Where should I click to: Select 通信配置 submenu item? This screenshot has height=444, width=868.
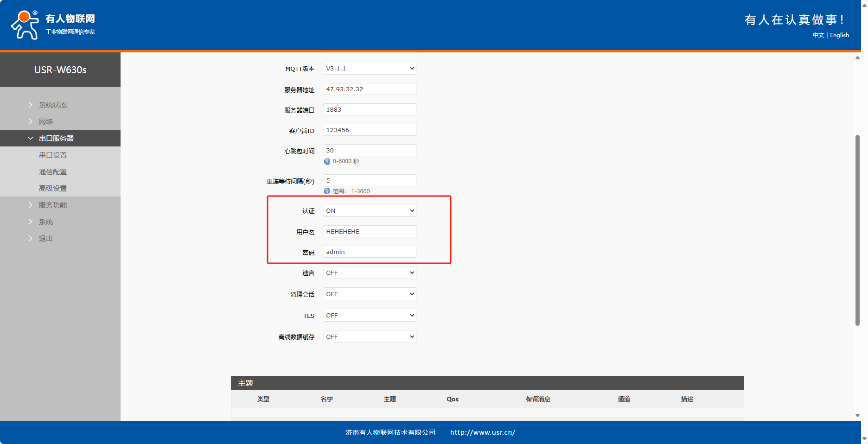[x=53, y=172]
